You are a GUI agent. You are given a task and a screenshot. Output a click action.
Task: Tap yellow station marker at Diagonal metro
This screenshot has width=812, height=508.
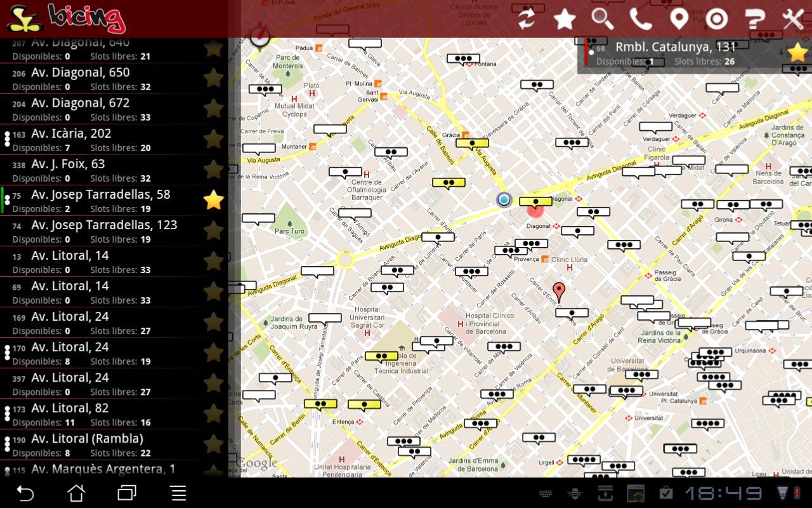(535, 203)
